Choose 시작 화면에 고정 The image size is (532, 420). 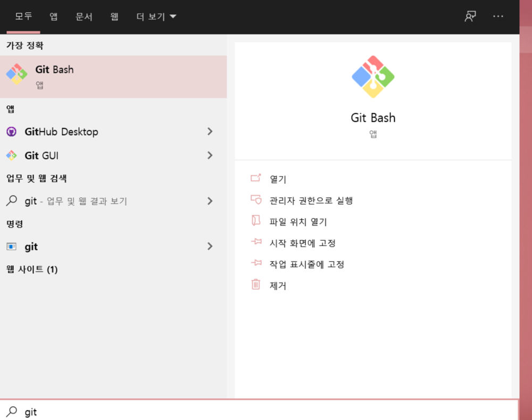point(302,243)
